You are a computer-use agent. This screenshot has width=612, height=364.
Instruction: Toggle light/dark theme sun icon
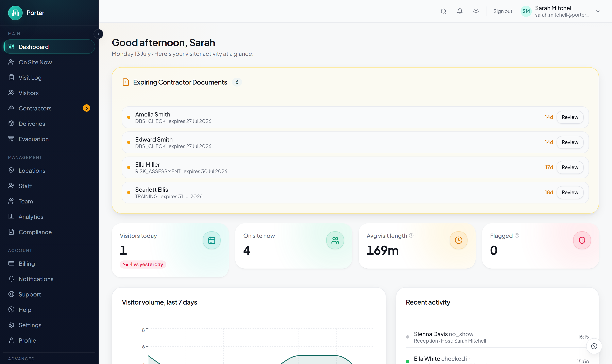(476, 11)
